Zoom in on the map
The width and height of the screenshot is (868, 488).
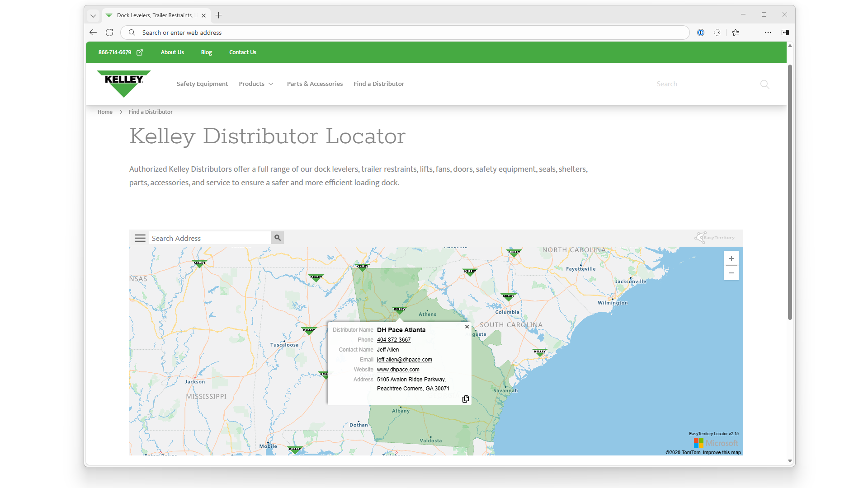coord(731,258)
